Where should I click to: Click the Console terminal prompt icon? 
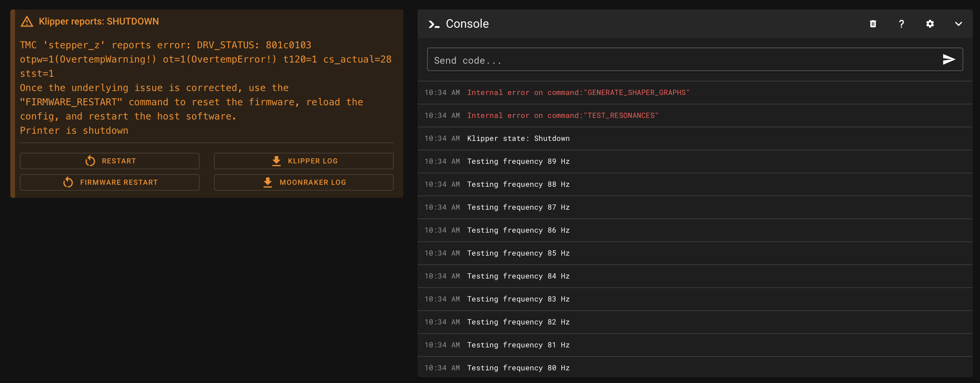pyautogui.click(x=434, y=24)
